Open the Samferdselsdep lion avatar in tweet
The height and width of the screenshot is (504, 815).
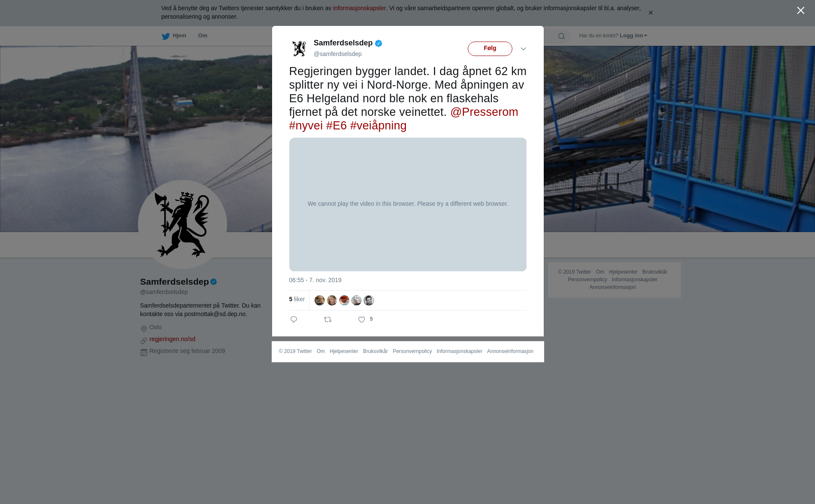coord(299,48)
